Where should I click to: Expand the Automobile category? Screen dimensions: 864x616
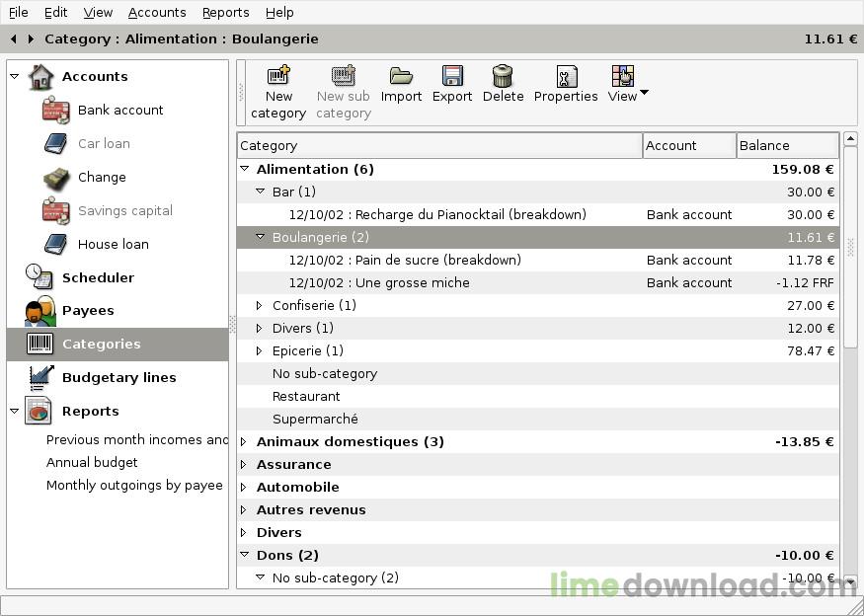pyautogui.click(x=244, y=487)
